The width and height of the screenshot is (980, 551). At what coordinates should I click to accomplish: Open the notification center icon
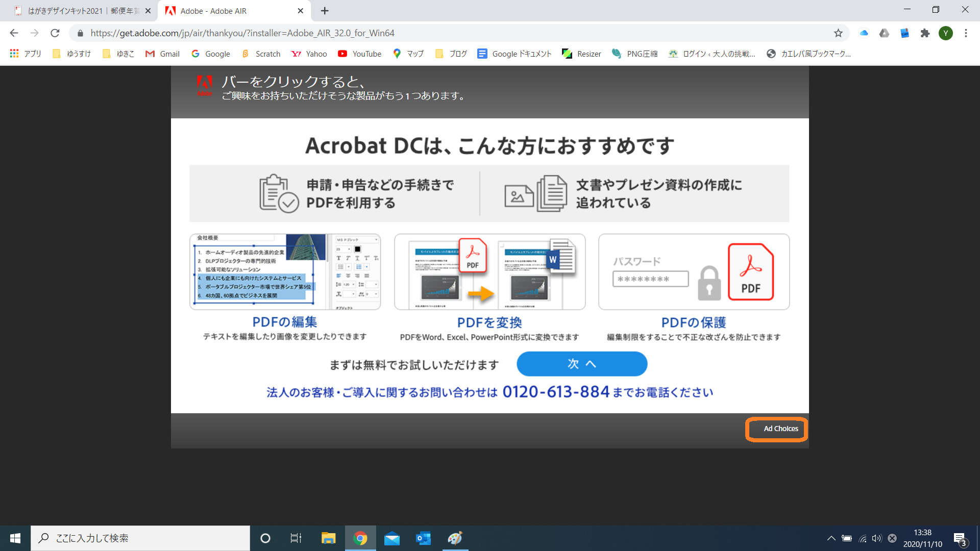[960, 539]
